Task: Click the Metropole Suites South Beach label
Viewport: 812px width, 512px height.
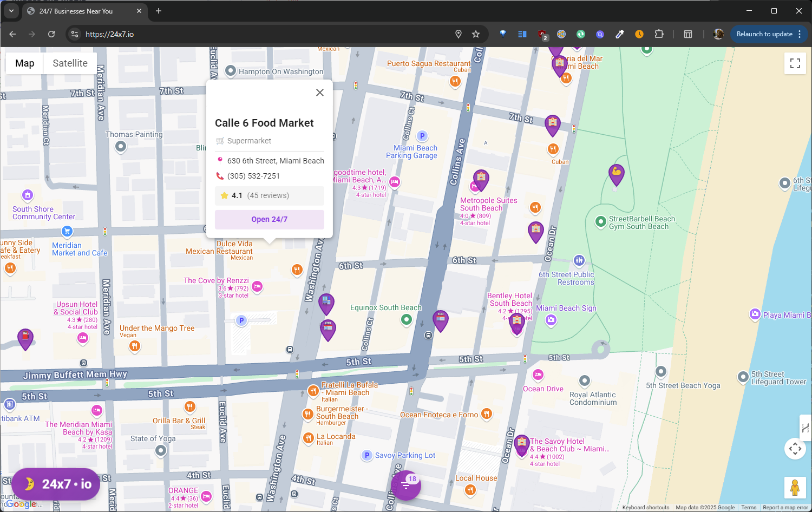Action: (x=488, y=204)
